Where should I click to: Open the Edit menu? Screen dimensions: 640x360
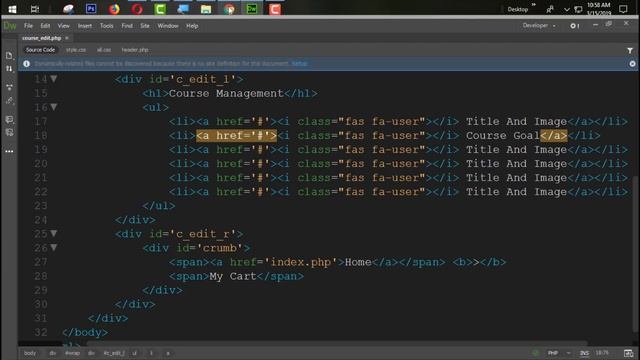coord(45,26)
